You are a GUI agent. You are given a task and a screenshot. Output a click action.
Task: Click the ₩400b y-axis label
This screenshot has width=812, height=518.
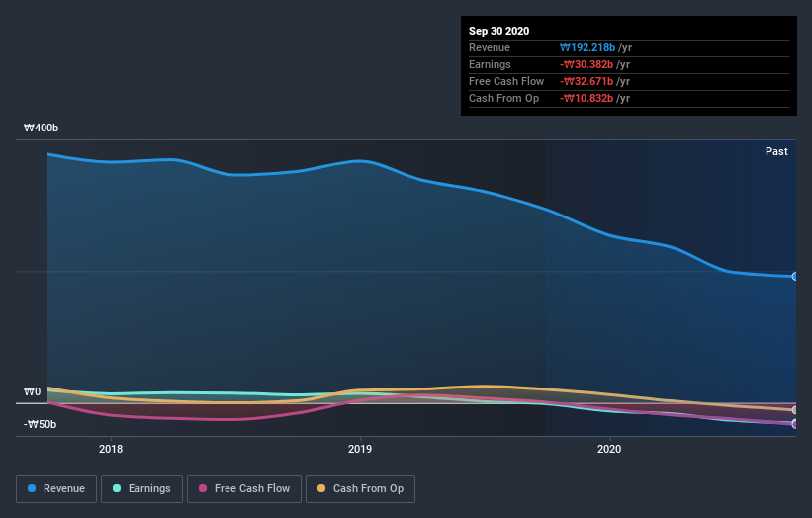[x=41, y=128]
